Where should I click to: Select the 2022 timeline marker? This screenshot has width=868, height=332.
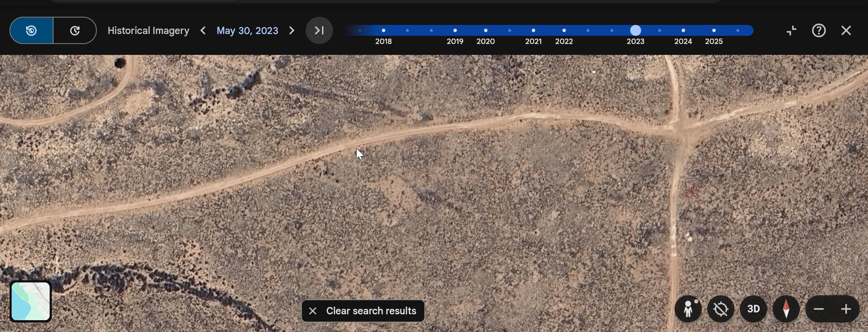pos(564,30)
